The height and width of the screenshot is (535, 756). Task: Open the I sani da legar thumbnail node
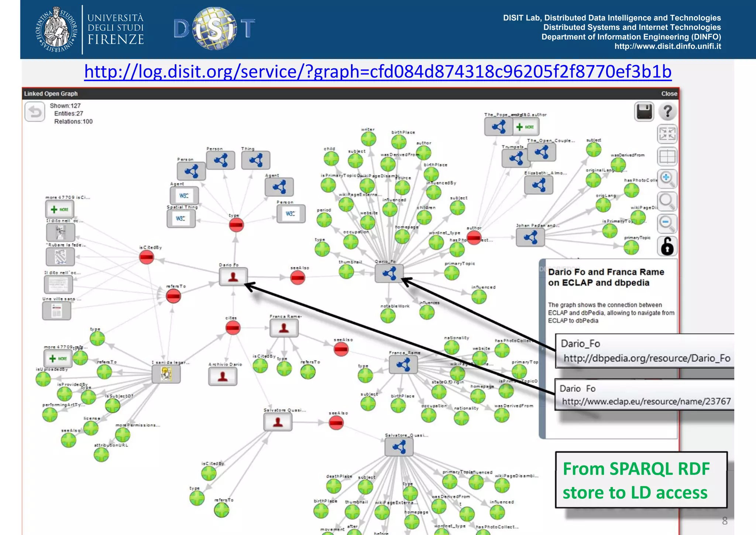166,374
